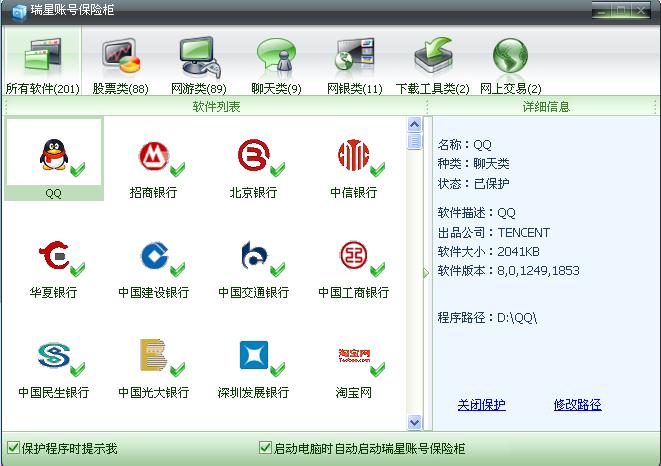Select the 深圳发展银行 logo icon
Viewport: 661px width, 466px height.
254,355
